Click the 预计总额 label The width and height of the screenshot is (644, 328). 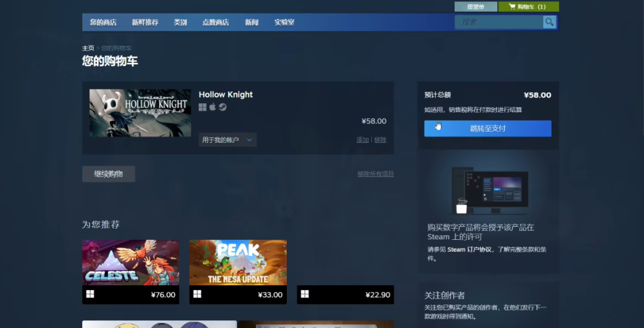click(x=438, y=95)
